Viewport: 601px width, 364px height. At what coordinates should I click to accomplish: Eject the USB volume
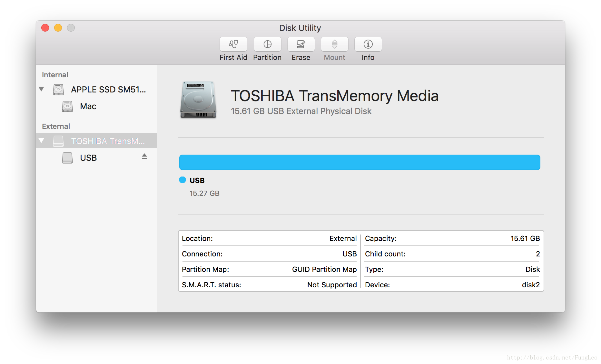(144, 157)
